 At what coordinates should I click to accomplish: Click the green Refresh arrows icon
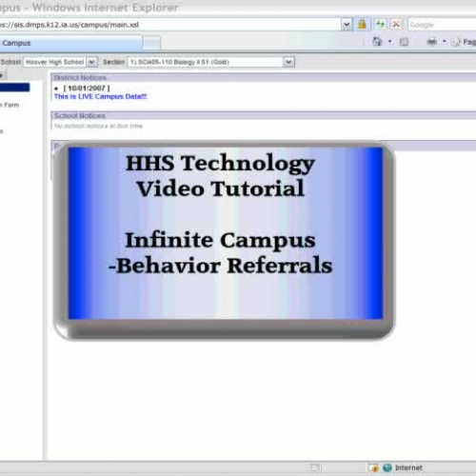click(x=380, y=25)
